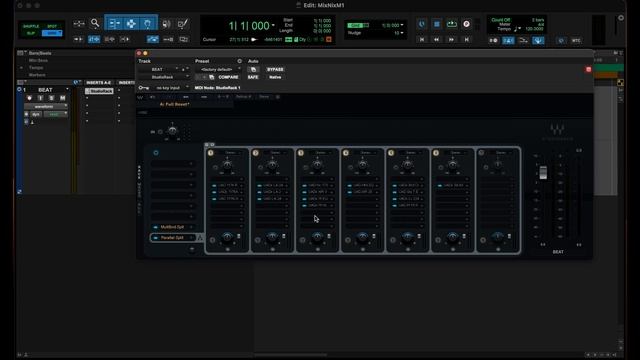
Task: Select the Trim tool in toolbar
Action: 114,24
